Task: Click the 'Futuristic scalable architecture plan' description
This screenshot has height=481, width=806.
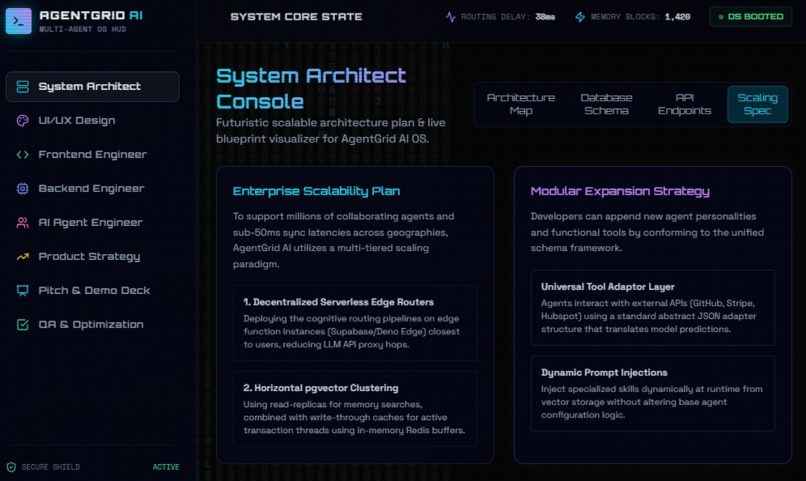Action: [x=331, y=131]
